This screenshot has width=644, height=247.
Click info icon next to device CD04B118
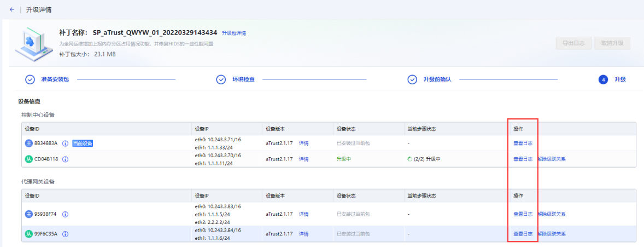pos(65,159)
